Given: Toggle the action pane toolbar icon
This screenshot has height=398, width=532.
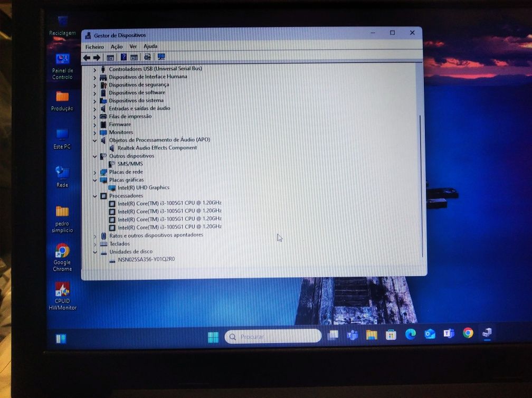Looking at the screenshot, I should tap(134, 58).
